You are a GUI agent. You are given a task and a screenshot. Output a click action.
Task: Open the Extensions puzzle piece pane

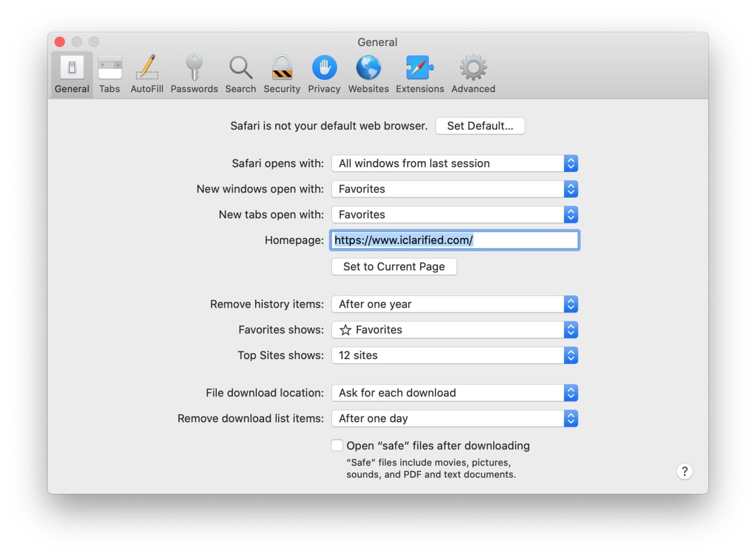point(419,74)
